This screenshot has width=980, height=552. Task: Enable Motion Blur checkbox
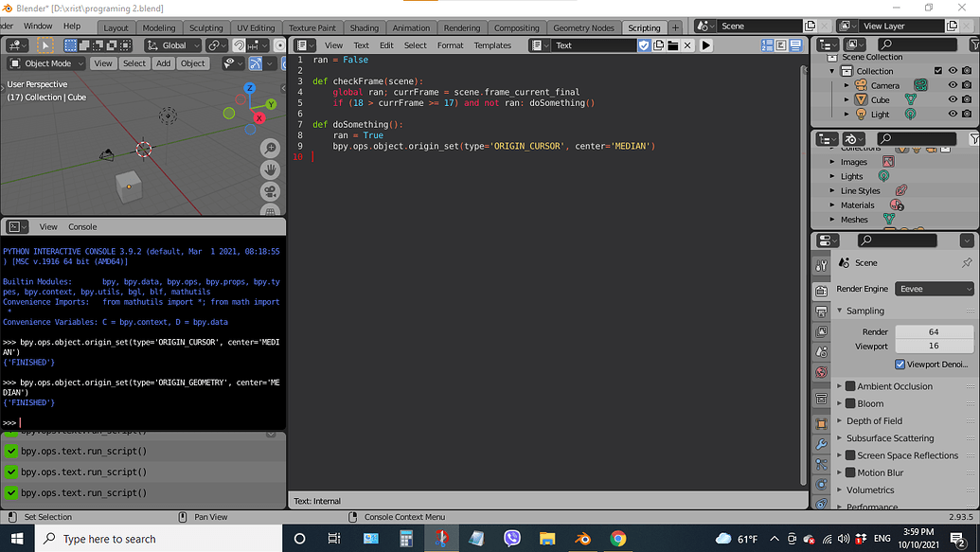click(x=850, y=472)
